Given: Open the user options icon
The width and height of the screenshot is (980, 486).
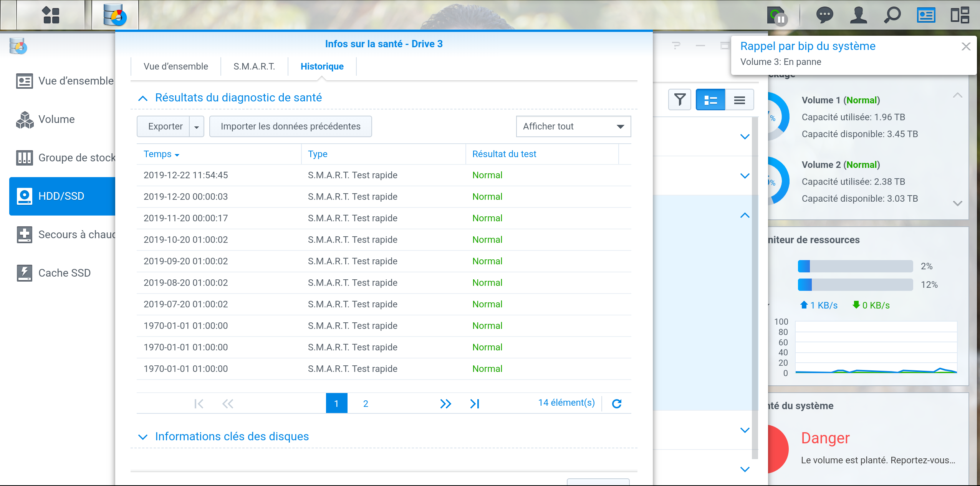Looking at the screenshot, I should [858, 15].
